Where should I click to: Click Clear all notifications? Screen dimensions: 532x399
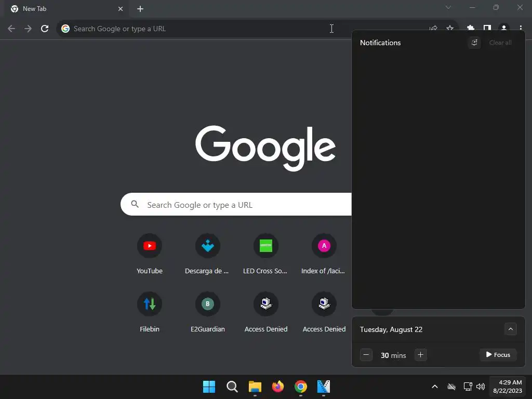point(500,43)
